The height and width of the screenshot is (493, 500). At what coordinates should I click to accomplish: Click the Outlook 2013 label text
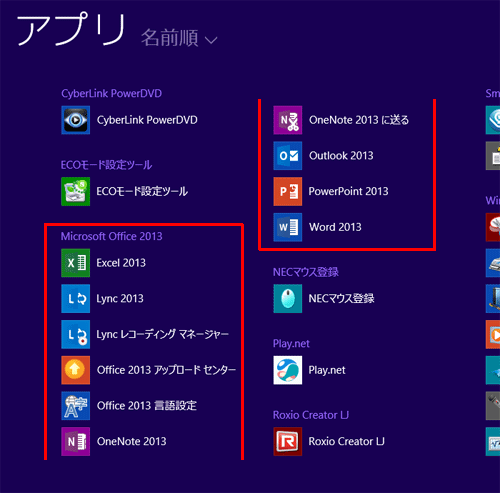click(x=341, y=156)
